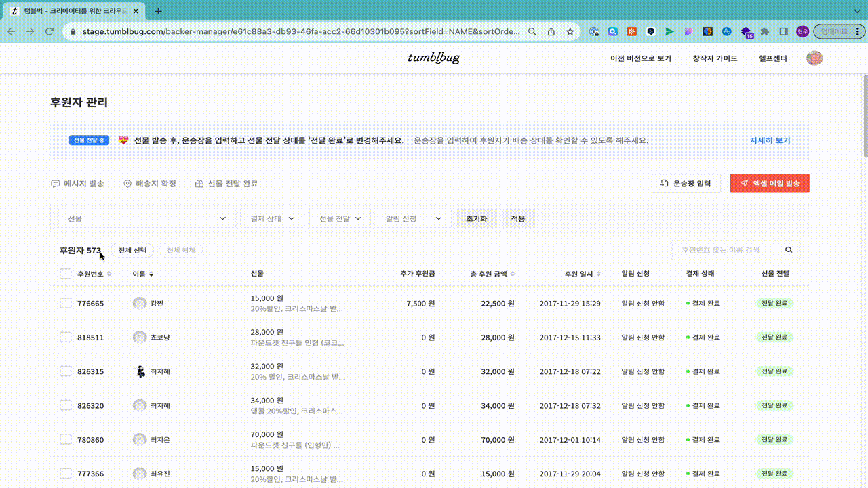This screenshot has height=488, width=868.
Task: Click the 초기화 reset button
Action: click(x=477, y=218)
